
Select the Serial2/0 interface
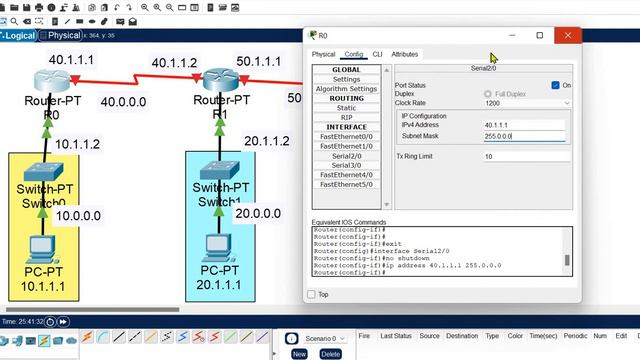pyautogui.click(x=346, y=156)
